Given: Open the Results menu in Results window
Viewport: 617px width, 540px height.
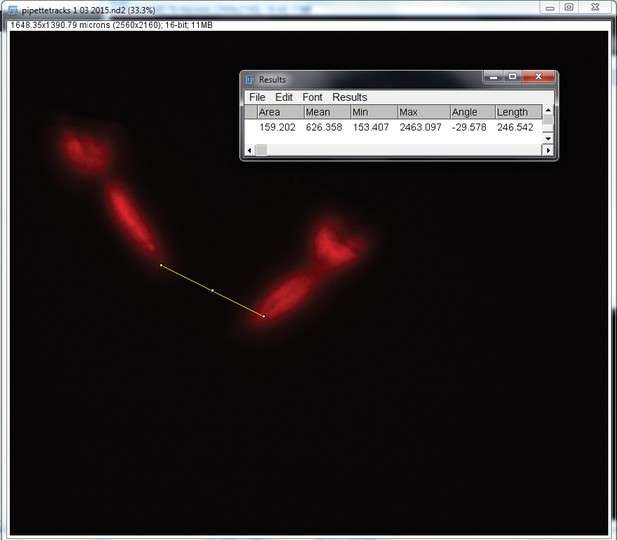Looking at the screenshot, I should tap(349, 97).
